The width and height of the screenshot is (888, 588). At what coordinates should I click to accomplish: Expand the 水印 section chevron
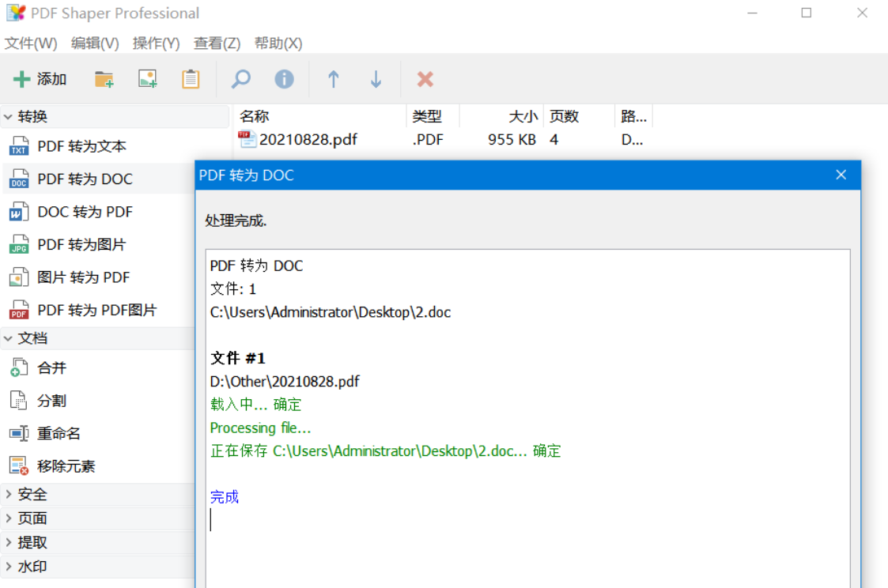click(8, 567)
